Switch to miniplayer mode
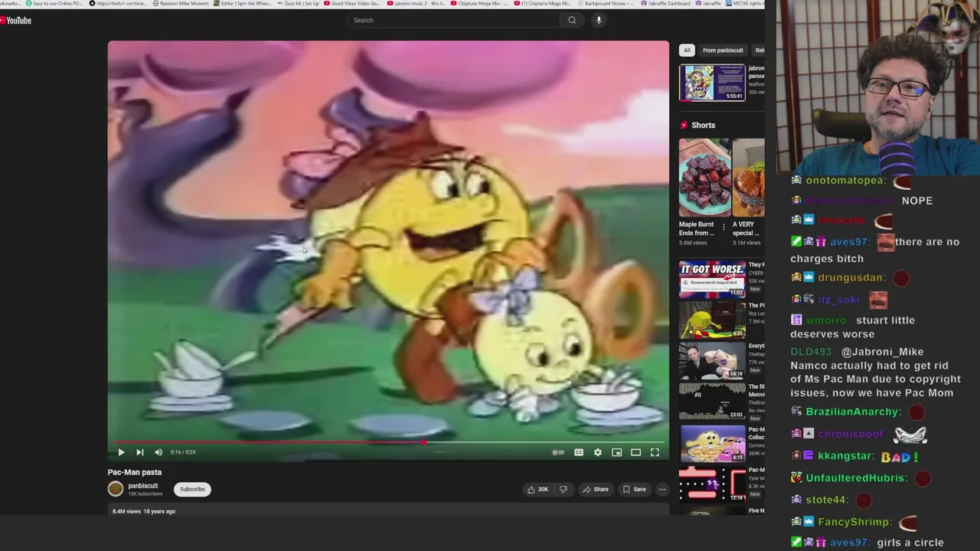This screenshot has width=980, height=551. 616,452
